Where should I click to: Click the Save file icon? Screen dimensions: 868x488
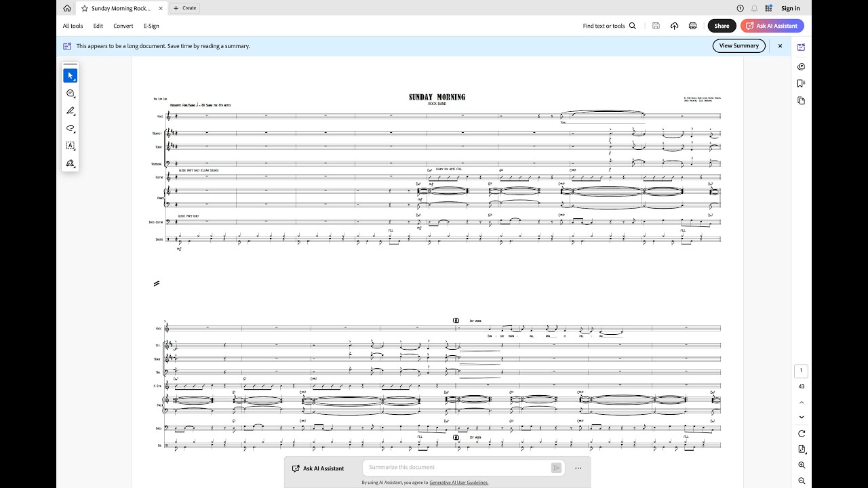656,26
